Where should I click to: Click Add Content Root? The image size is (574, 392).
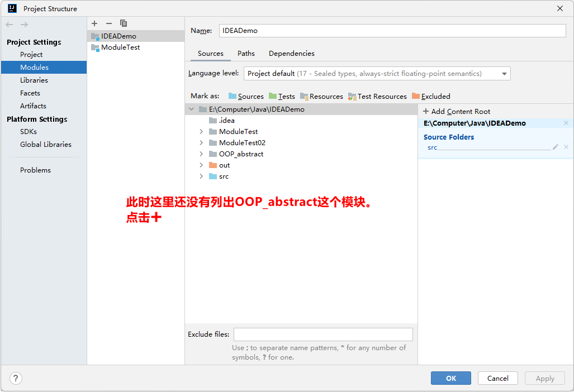pyautogui.click(x=457, y=111)
